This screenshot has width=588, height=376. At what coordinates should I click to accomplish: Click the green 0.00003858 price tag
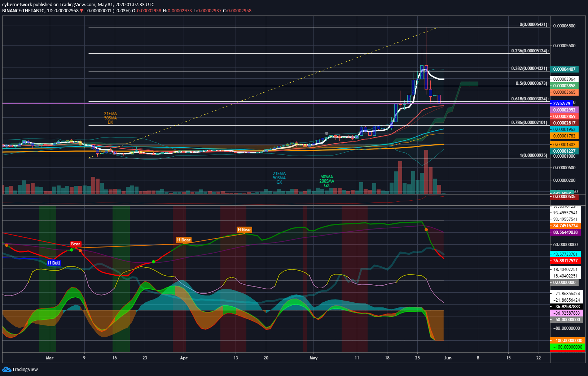coord(564,86)
